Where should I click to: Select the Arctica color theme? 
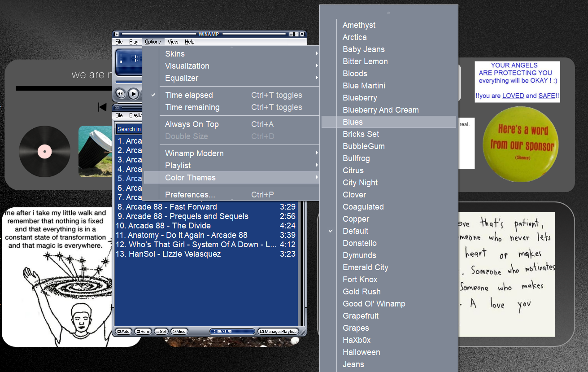(x=389, y=37)
